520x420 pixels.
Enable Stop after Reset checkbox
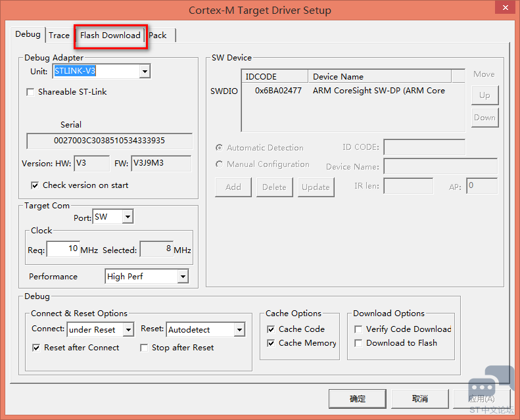point(144,348)
